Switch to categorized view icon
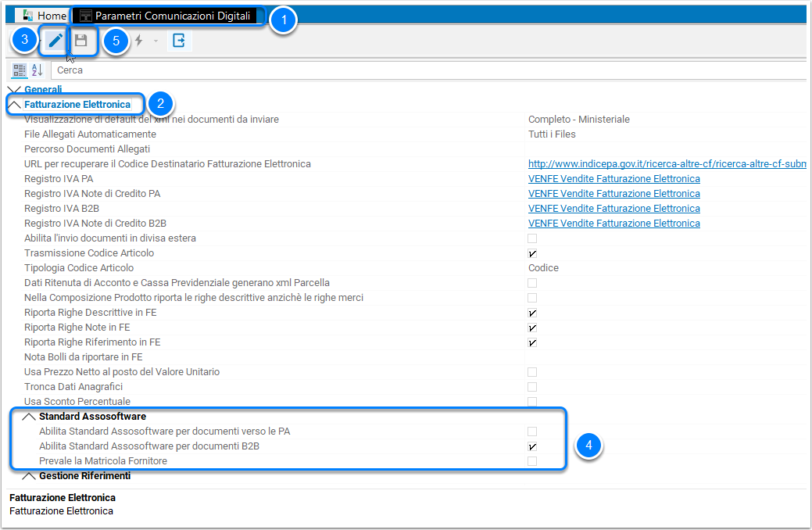This screenshot has height=530, width=812. click(20, 70)
